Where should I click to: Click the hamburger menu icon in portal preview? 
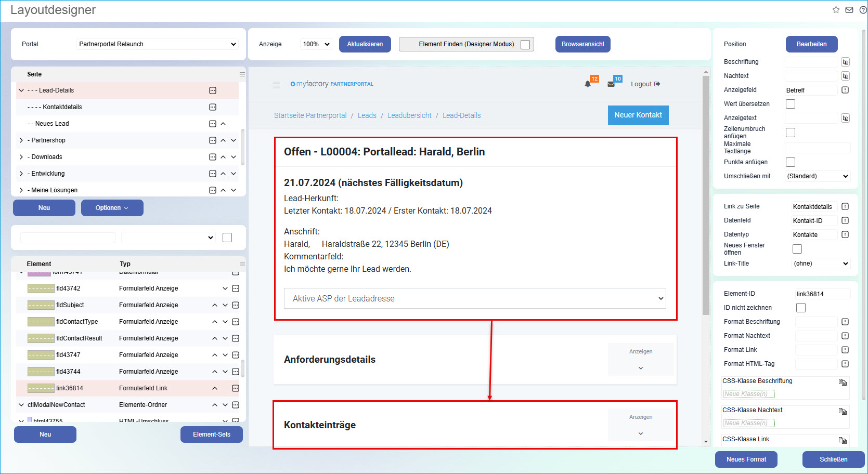276,85
